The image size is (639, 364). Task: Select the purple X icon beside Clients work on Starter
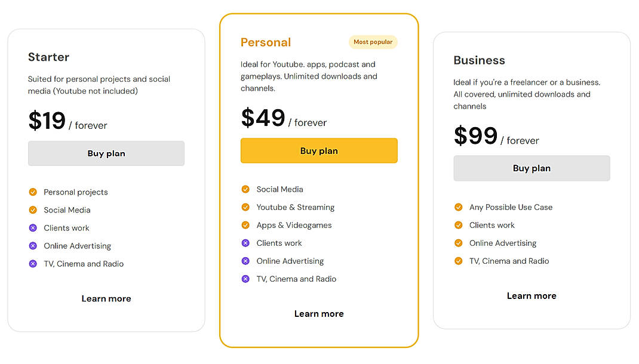click(x=32, y=228)
